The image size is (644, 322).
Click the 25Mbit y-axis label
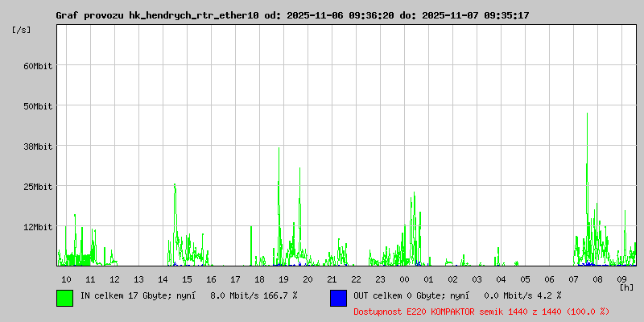click(37, 187)
